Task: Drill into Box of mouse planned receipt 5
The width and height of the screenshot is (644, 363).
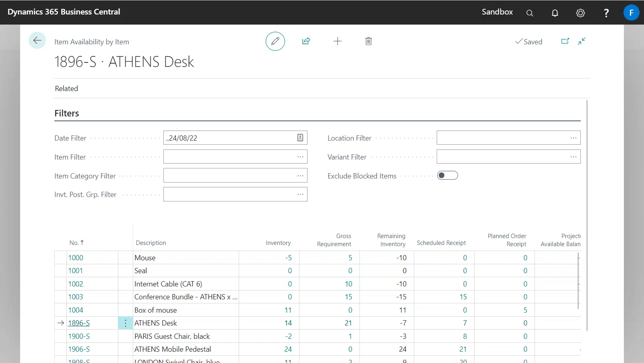Action: (525, 310)
